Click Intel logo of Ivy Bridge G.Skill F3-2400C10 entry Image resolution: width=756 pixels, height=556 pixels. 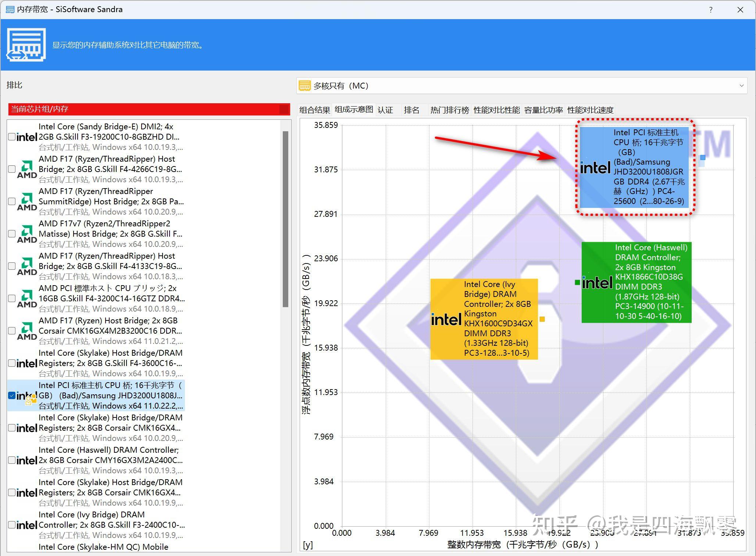pos(27,525)
